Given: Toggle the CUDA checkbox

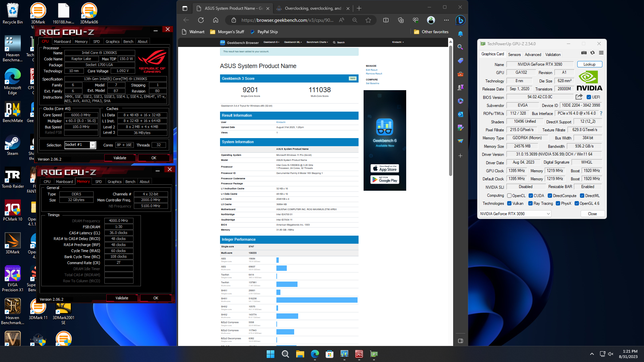Looking at the screenshot, I should pos(531,196).
